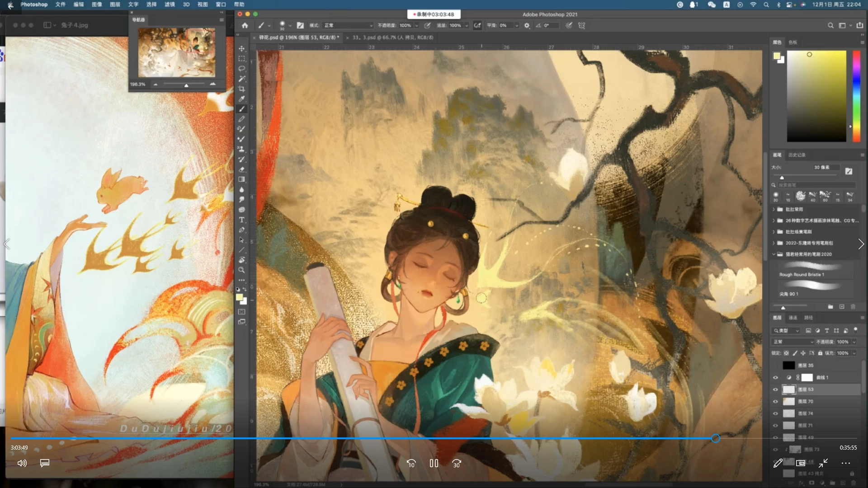Select the Crop tool
The image size is (868, 488).
242,89
